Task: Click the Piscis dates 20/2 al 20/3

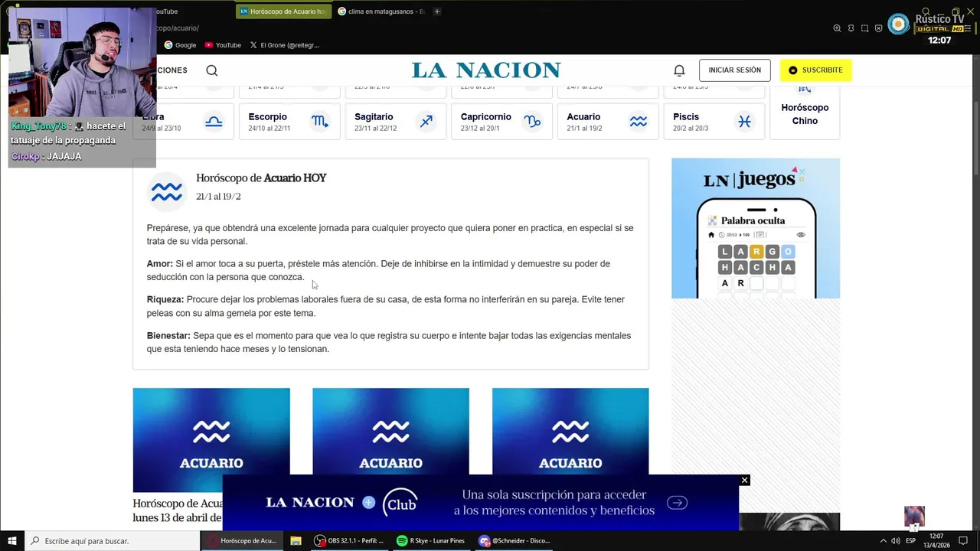Action: pos(691,129)
